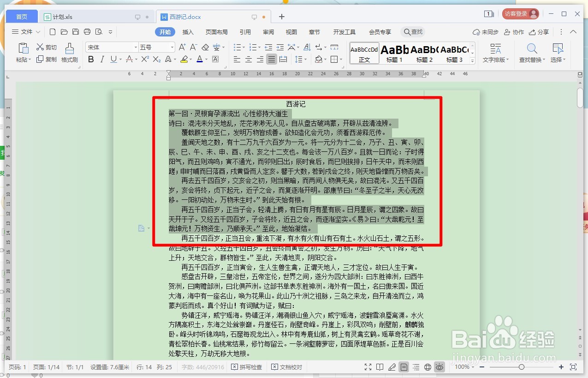The image size is (588, 378).
Task: Click the Print preview icon
Action: [x=99, y=32]
